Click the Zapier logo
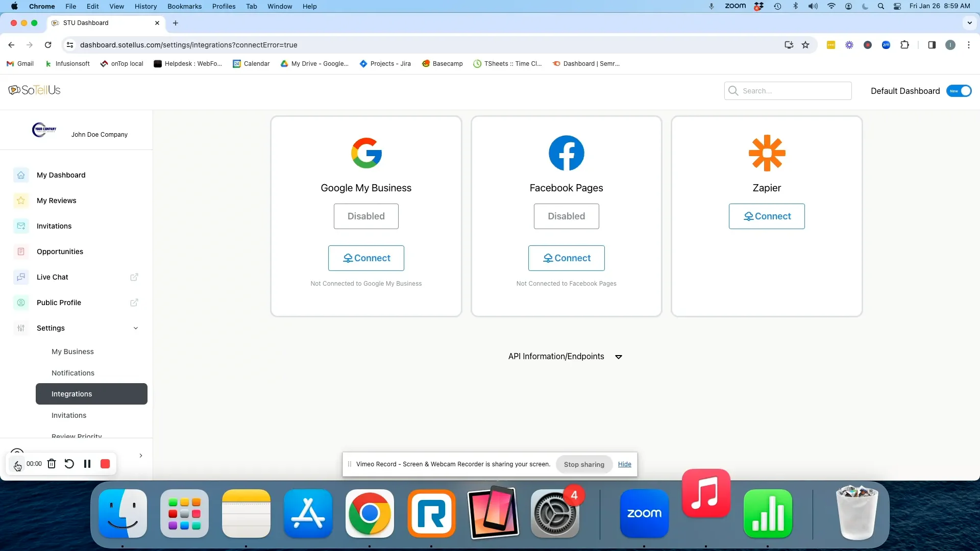980x551 pixels. click(767, 153)
